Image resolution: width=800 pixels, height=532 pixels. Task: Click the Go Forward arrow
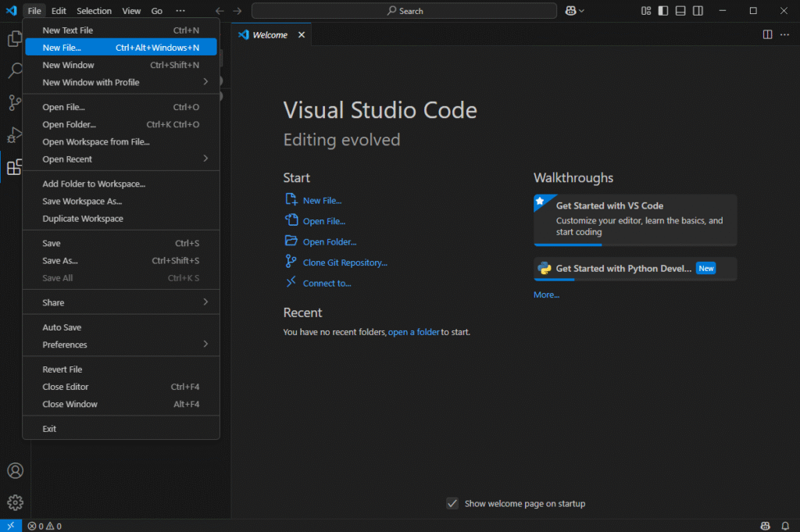click(x=237, y=11)
